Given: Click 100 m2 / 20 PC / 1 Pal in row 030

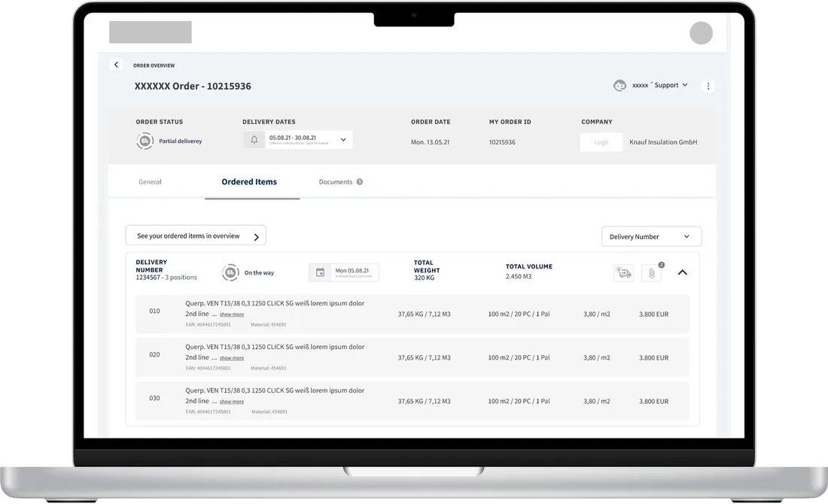Looking at the screenshot, I should pyautogui.click(x=519, y=401).
